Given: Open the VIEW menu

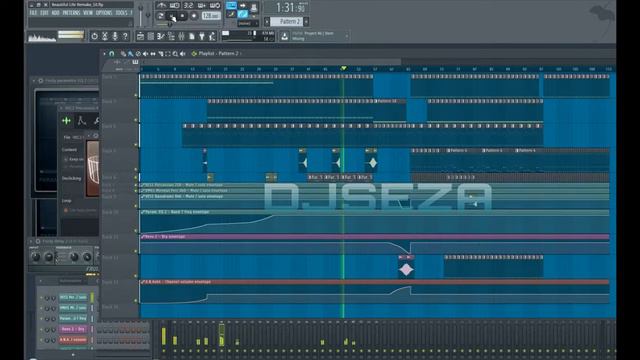Looking at the screenshot, I should pyautogui.click(x=88, y=13).
